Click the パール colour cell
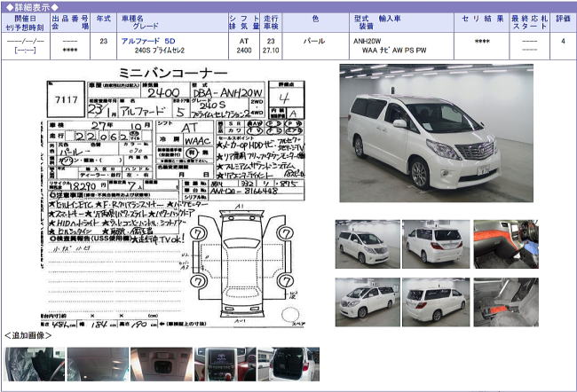Screen dimensions: 577x392 314,41
